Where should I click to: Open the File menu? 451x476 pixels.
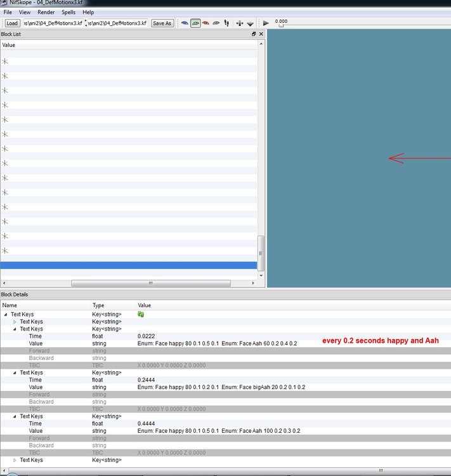pos(8,13)
